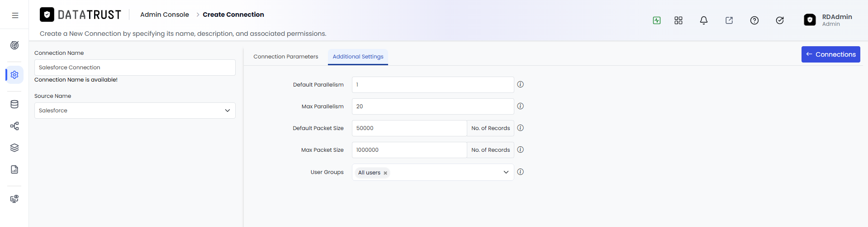Screen dimensions: 868x227
Task: Expand the Source Name dropdown
Action: point(228,111)
